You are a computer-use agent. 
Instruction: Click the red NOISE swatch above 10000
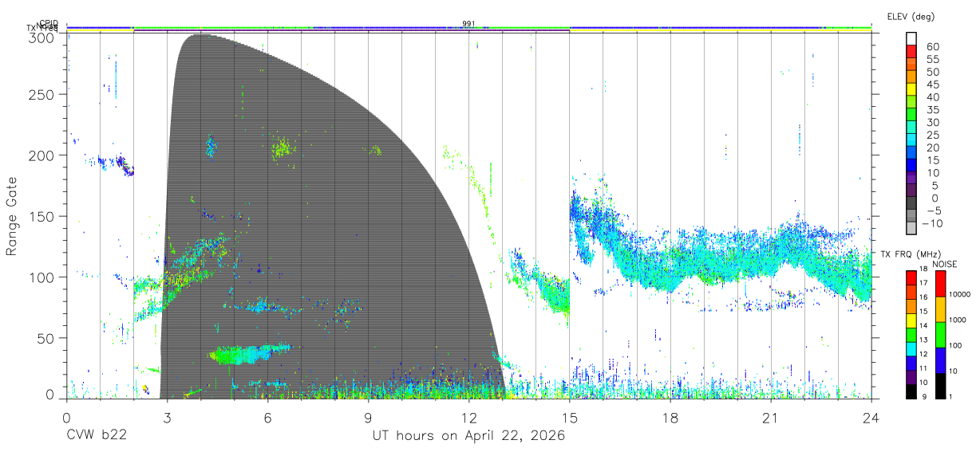pos(941,283)
